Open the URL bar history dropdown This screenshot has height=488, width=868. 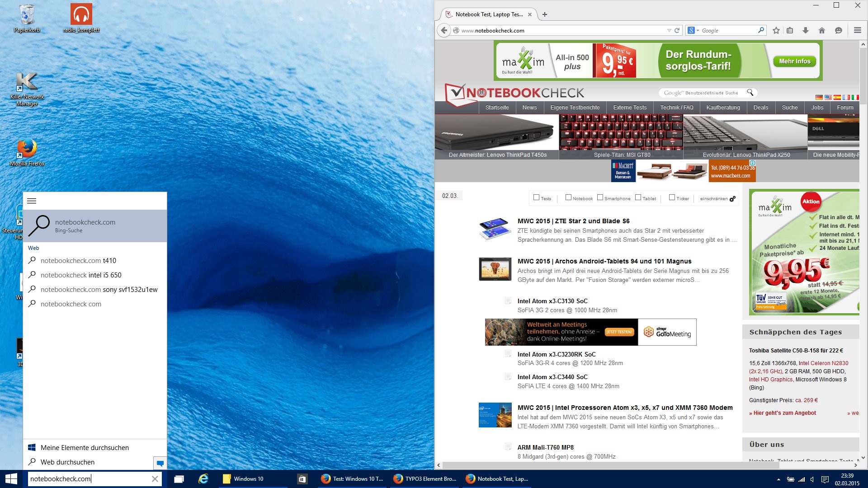point(669,31)
